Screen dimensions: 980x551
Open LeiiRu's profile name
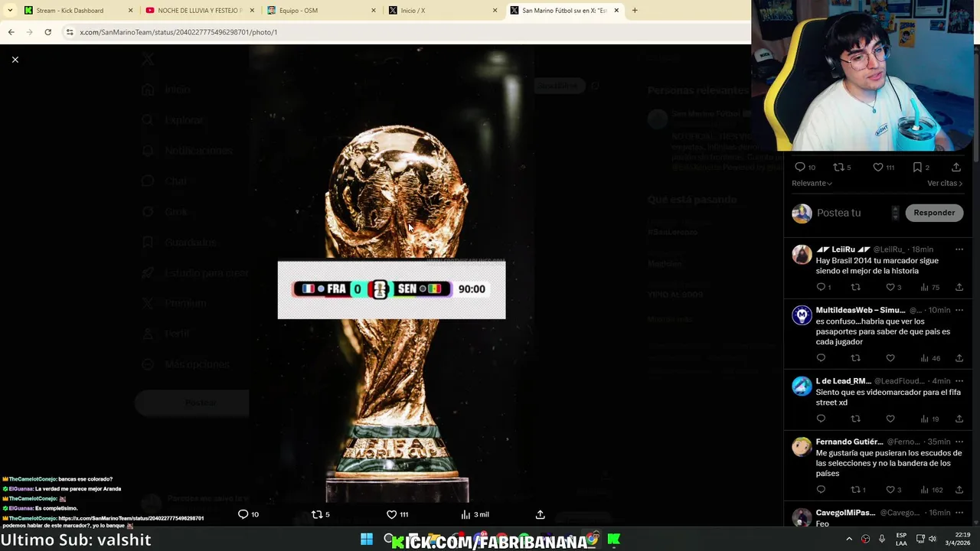click(843, 249)
